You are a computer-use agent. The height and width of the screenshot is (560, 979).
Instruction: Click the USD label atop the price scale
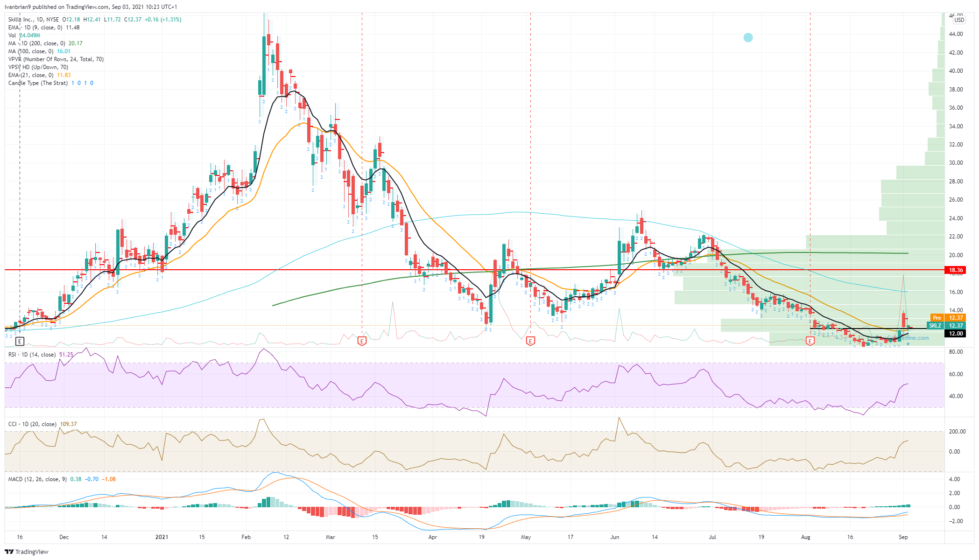[958, 21]
